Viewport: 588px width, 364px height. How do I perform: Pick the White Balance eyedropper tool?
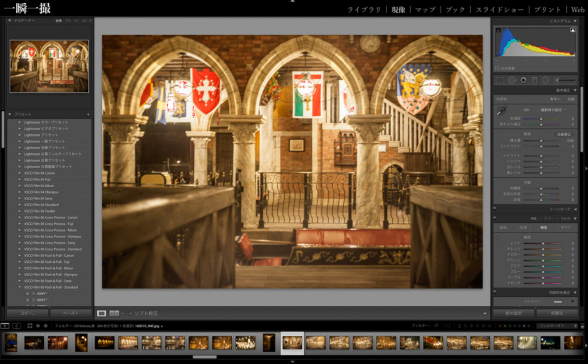[x=502, y=110]
